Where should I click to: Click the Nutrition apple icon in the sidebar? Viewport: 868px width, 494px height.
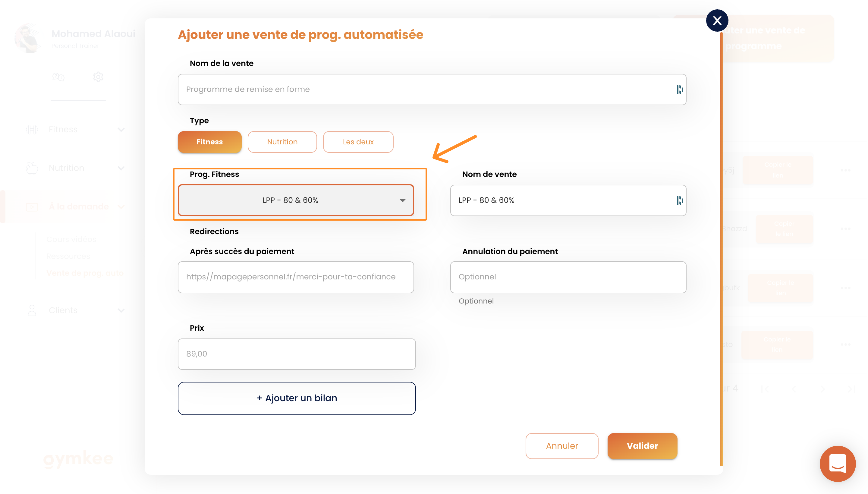click(32, 168)
